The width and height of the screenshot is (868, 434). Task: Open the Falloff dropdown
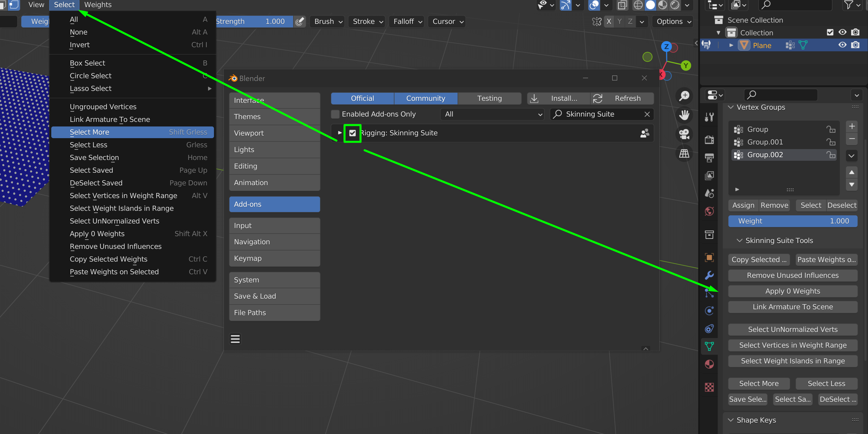407,22
